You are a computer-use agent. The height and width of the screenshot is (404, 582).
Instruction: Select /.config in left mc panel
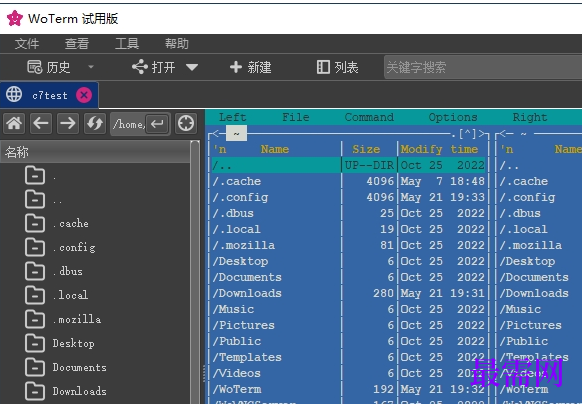point(348,197)
